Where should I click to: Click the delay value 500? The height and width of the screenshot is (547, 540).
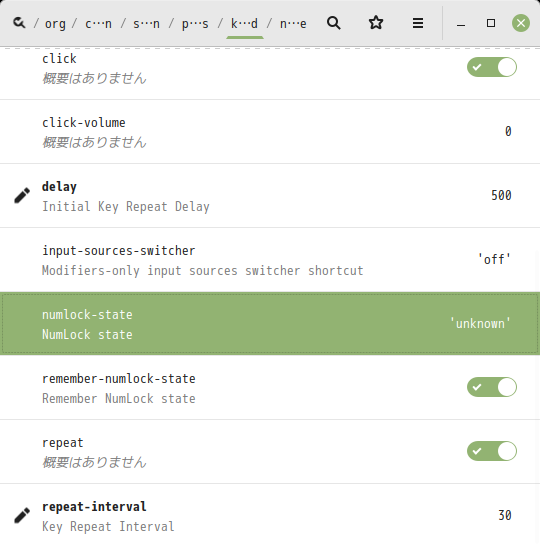501,195
